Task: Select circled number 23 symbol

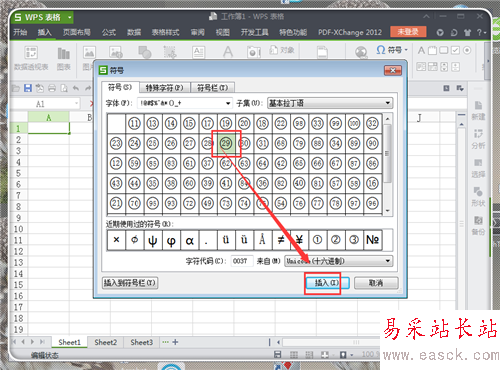Action: coord(116,143)
